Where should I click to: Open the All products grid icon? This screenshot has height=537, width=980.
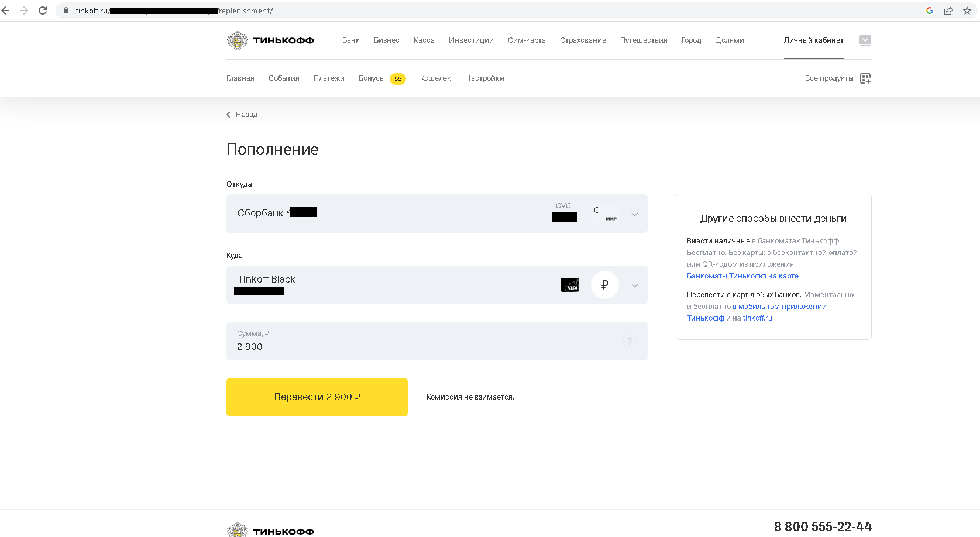pos(865,78)
